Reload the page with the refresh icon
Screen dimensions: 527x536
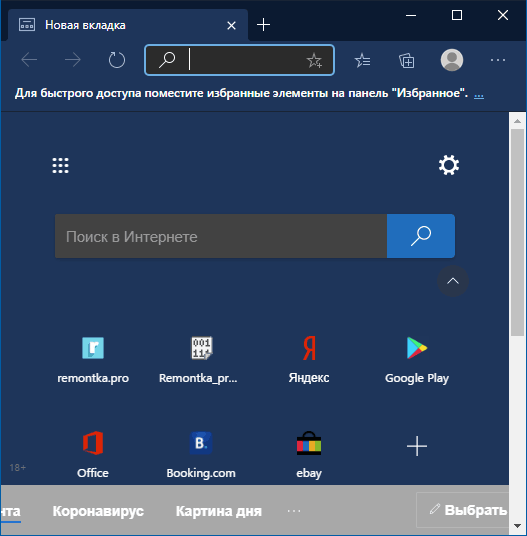pos(117,60)
